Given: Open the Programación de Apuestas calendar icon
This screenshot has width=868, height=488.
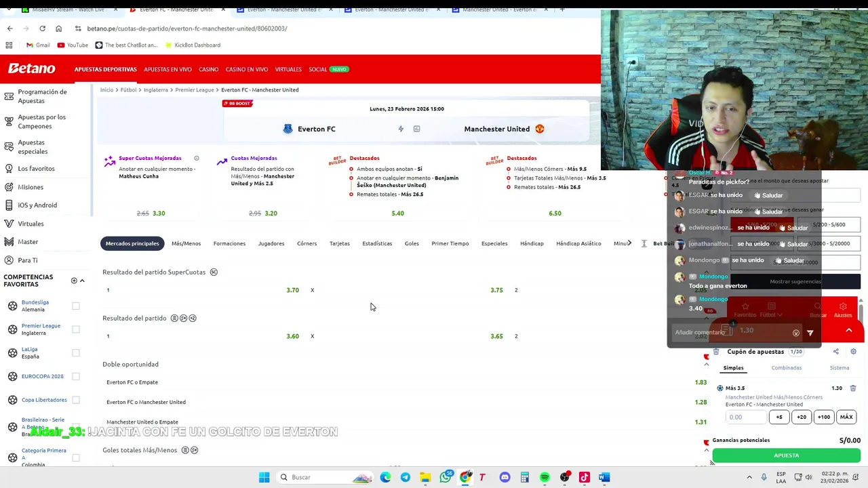Looking at the screenshot, I should 9,96.
